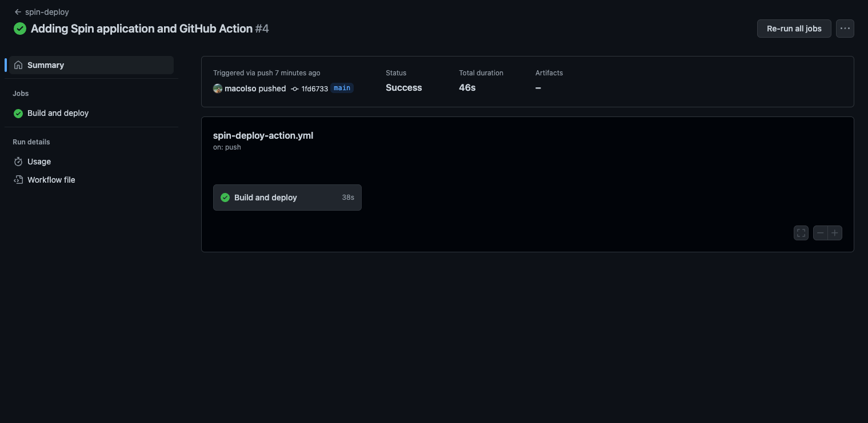Click the main branch badge

(x=342, y=88)
